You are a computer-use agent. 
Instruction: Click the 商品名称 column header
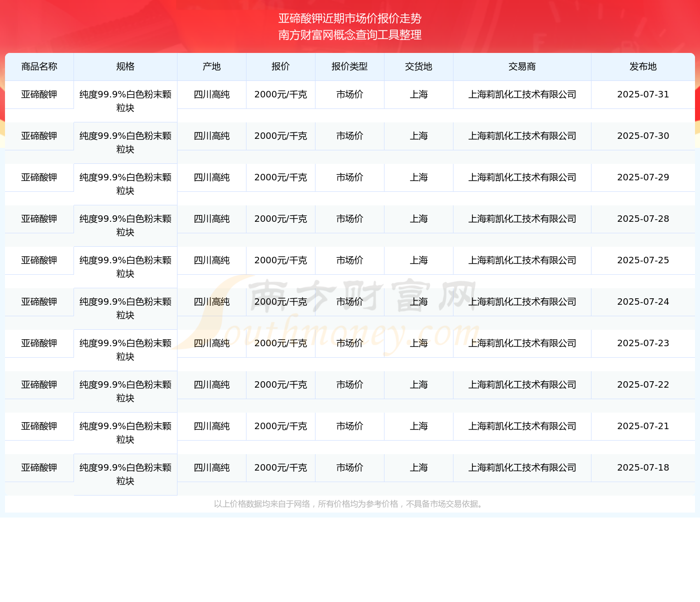(39, 66)
